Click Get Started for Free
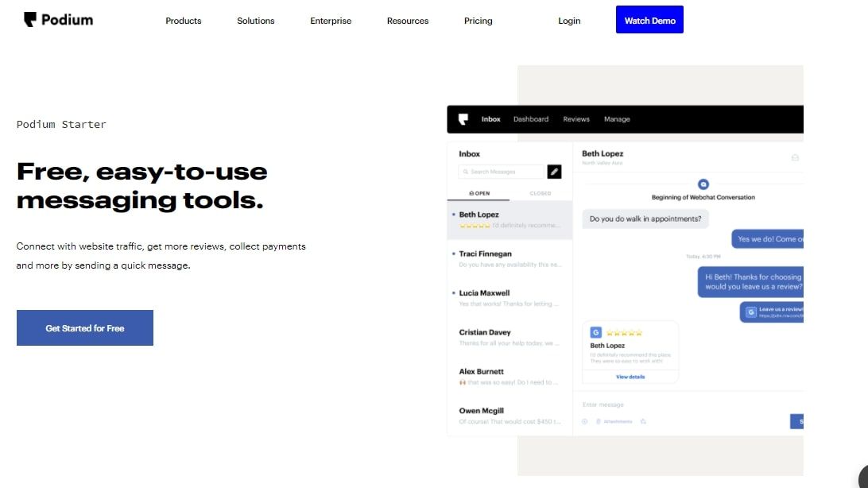Screen dimensions: 868x488 tap(85, 327)
